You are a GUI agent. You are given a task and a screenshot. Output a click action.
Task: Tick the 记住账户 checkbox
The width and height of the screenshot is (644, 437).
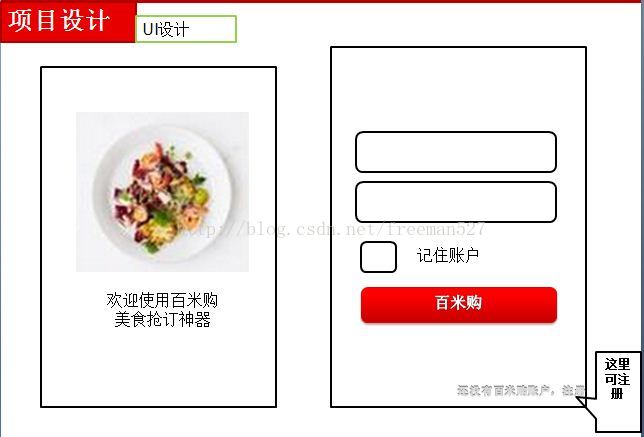point(378,257)
